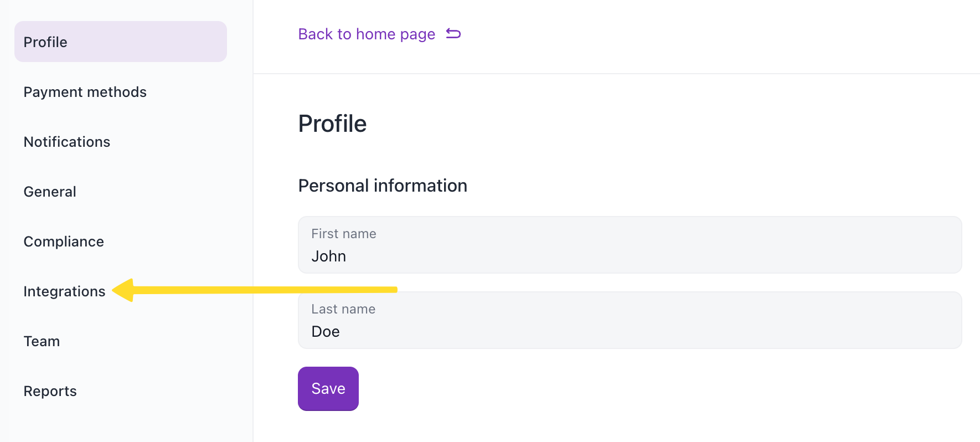Open Notifications in the sidebar
This screenshot has width=980, height=442.
[66, 142]
